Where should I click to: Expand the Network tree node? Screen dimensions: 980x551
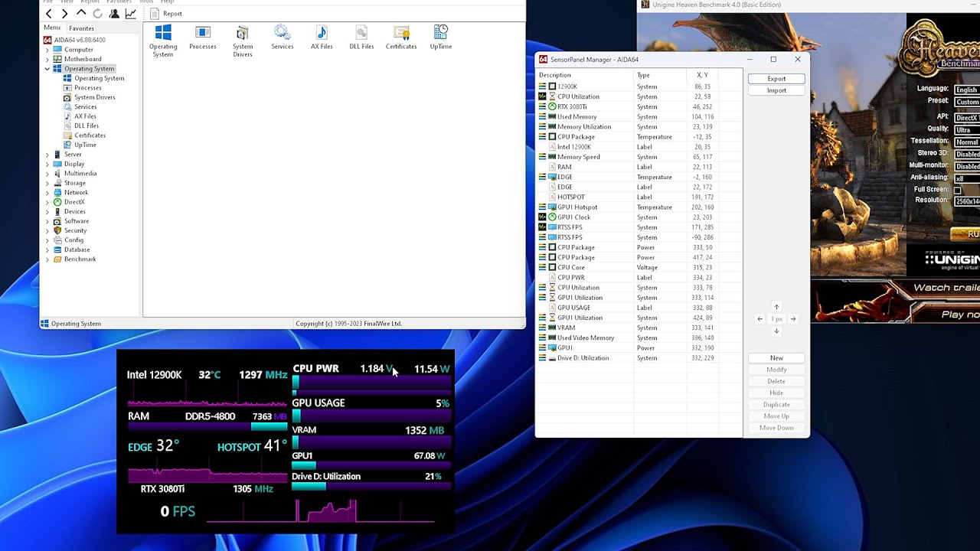point(47,193)
